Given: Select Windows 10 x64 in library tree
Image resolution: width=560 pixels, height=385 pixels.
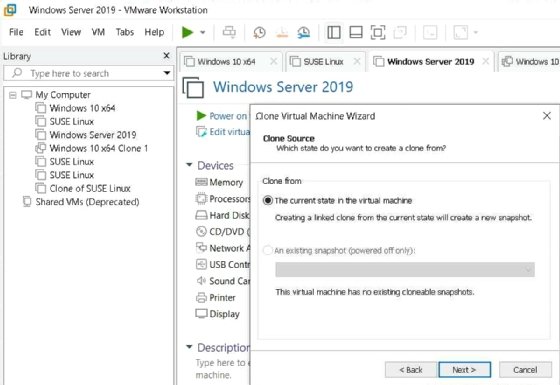Looking at the screenshot, I should (x=82, y=108).
